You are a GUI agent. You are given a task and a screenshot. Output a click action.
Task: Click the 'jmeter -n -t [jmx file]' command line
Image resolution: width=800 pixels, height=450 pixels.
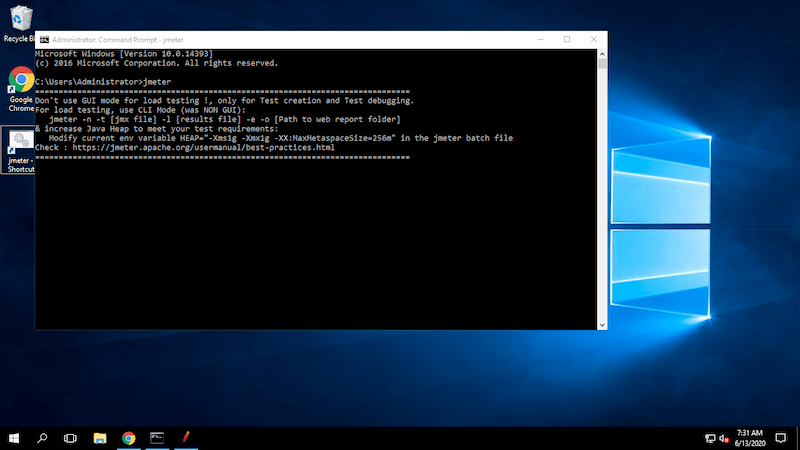click(224, 119)
